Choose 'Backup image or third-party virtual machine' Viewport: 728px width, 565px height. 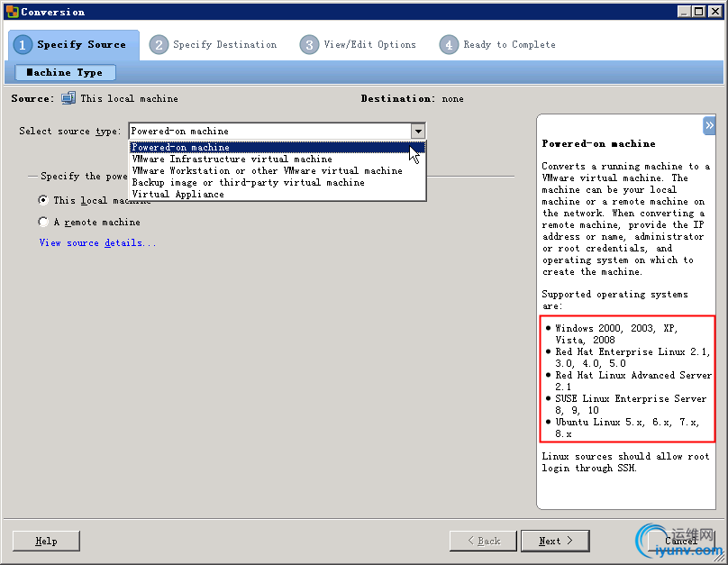point(278,182)
